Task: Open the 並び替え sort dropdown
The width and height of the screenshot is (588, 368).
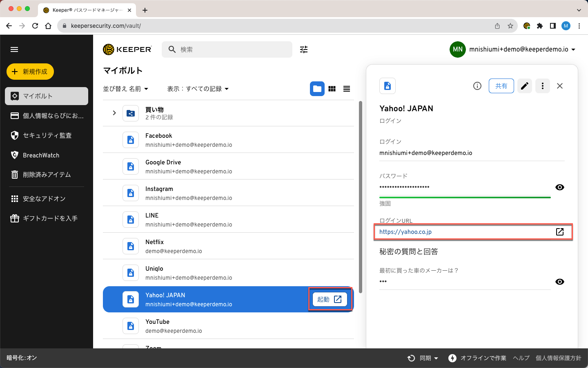Action: click(125, 89)
